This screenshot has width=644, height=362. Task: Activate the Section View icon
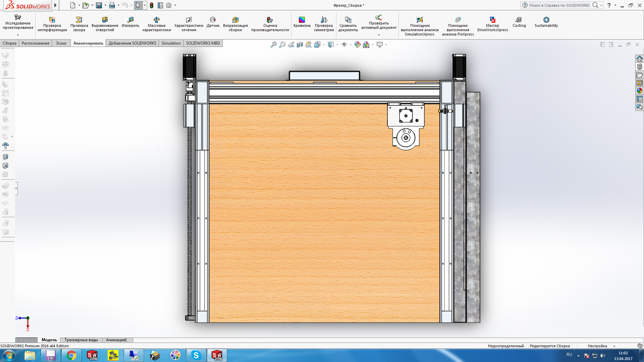tap(300, 45)
